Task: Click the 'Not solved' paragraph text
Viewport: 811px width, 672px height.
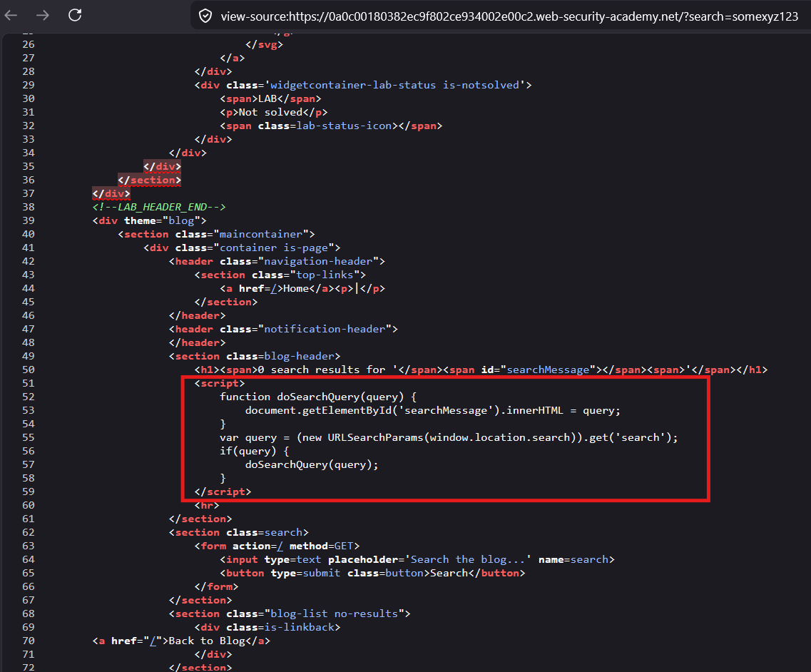Action: click(x=270, y=112)
